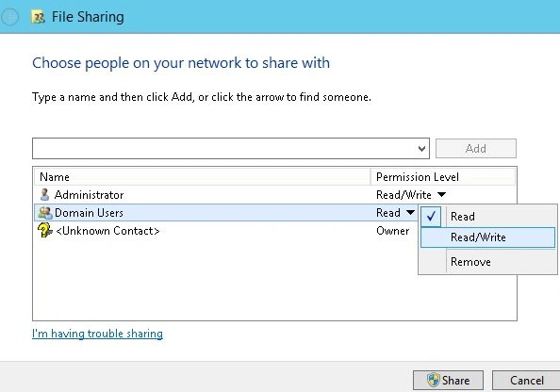This screenshot has width=560, height=392.
Task: Open the I'm having trouble sharing link
Action: [x=97, y=334]
